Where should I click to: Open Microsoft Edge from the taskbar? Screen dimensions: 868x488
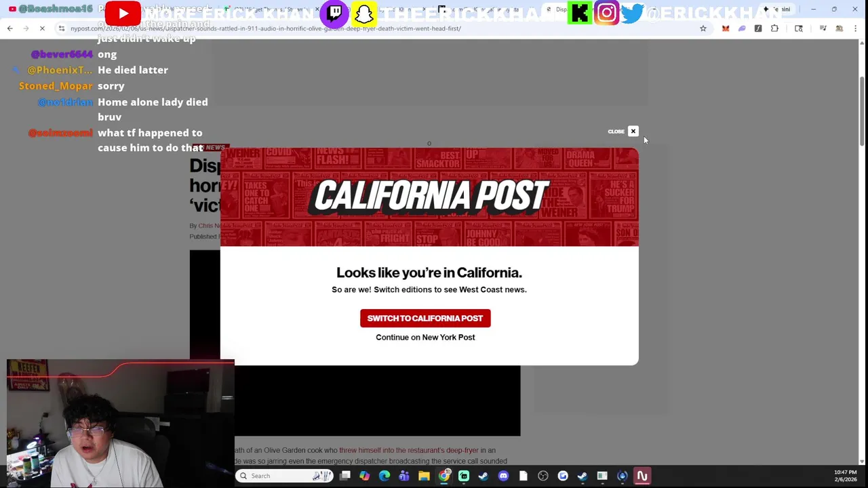tap(384, 476)
